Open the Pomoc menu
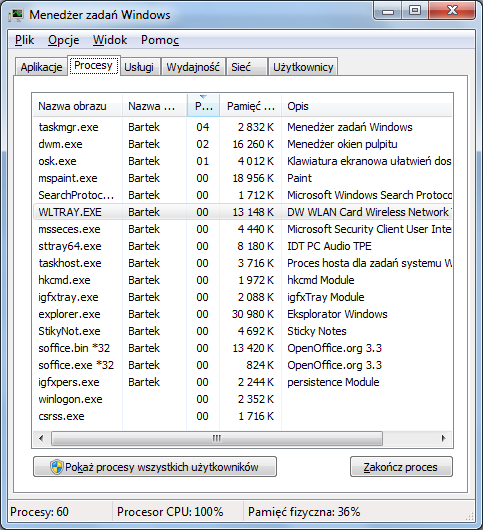Screen dimensions: 483x530 click(x=160, y=40)
